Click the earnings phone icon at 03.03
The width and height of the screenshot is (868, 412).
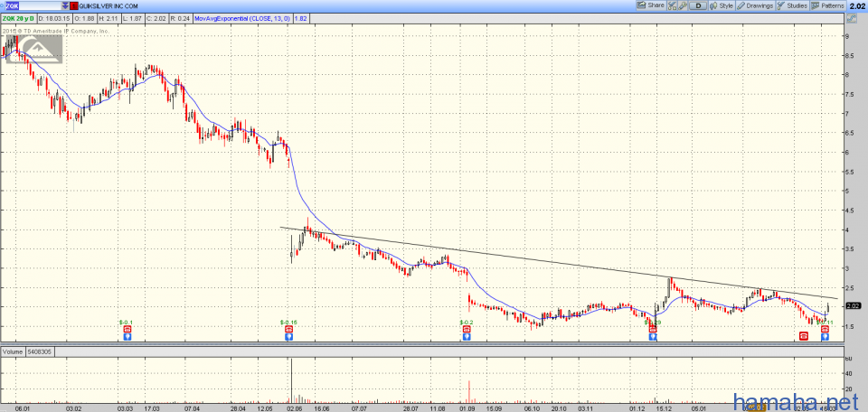tap(127, 329)
